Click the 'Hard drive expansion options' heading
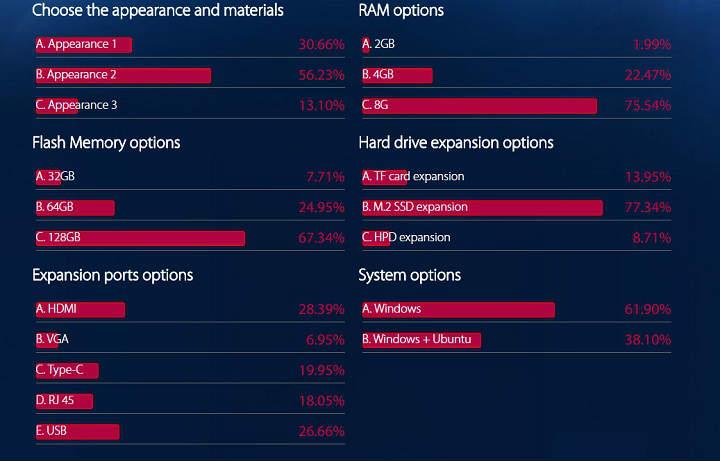 455,143
